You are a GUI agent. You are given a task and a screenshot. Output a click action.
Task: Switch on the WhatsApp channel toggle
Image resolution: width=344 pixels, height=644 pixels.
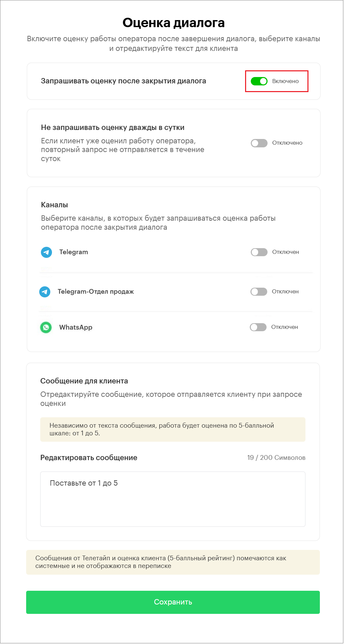(258, 327)
